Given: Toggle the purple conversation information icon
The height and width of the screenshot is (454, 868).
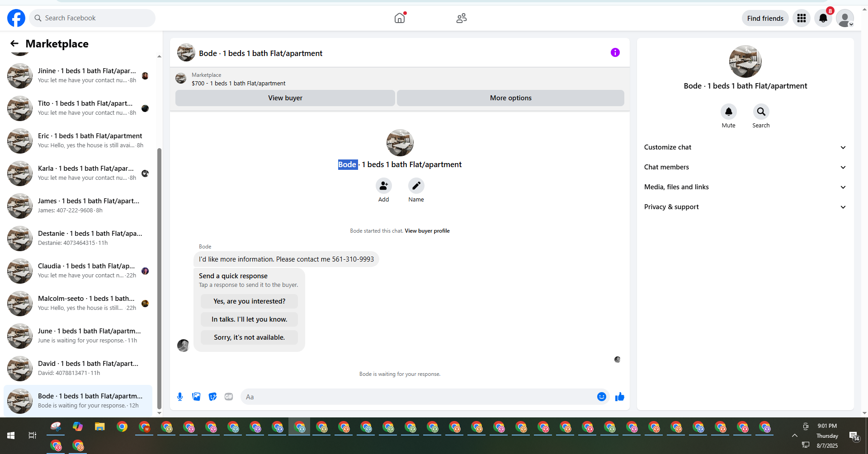Looking at the screenshot, I should pyautogui.click(x=615, y=52).
